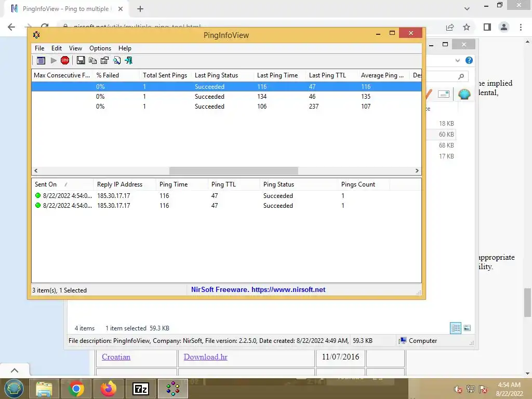The height and width of the screenshot is (399, 532).
Task: Open the Chrome profile avatar
Action: pyautogui.click(x=504, y=27)
